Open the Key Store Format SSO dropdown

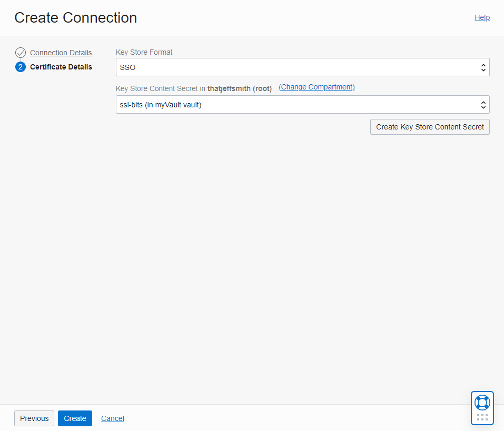click(x=302, y=67)
